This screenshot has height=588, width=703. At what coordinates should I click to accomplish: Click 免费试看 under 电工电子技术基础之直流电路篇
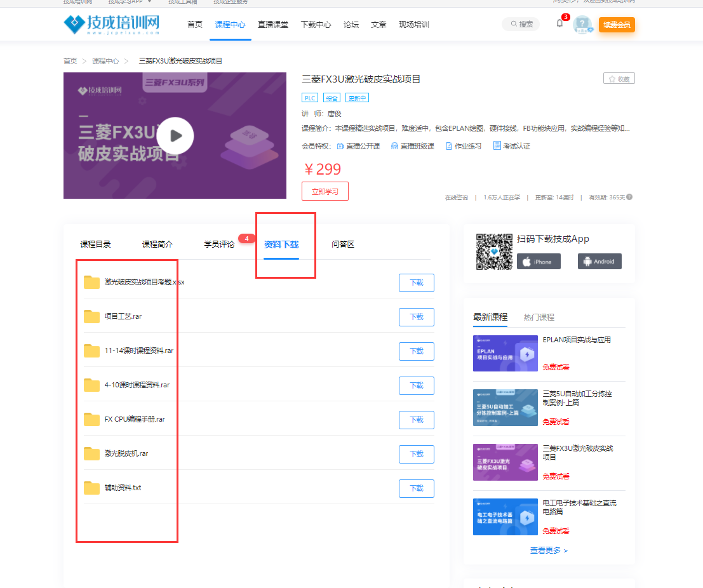[556, 531]
